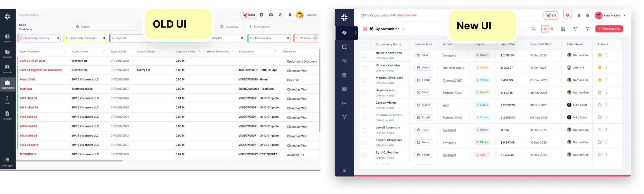The height and width of the screenshot is (194, 644).
Task: Click the red quick-add circle in new UI
Action: (x=567, y=15)
